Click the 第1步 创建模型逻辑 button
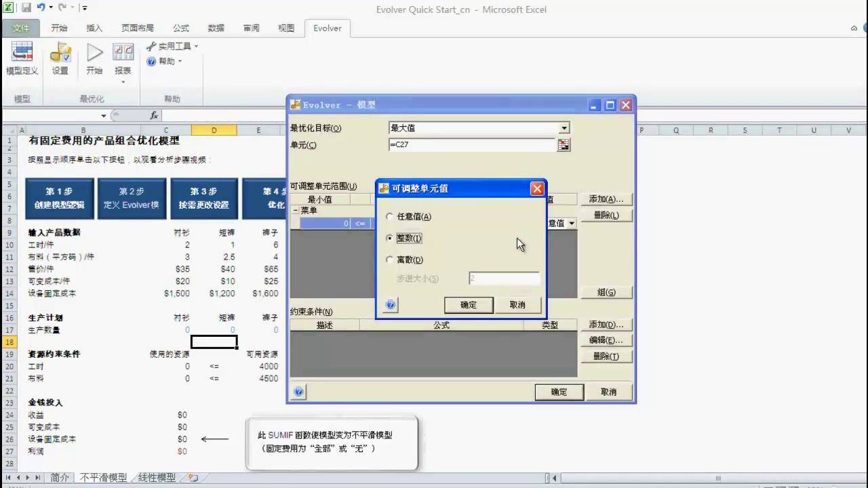Image resolution: width=868 pixels, height=488 pixels. [x=60, y=198]
